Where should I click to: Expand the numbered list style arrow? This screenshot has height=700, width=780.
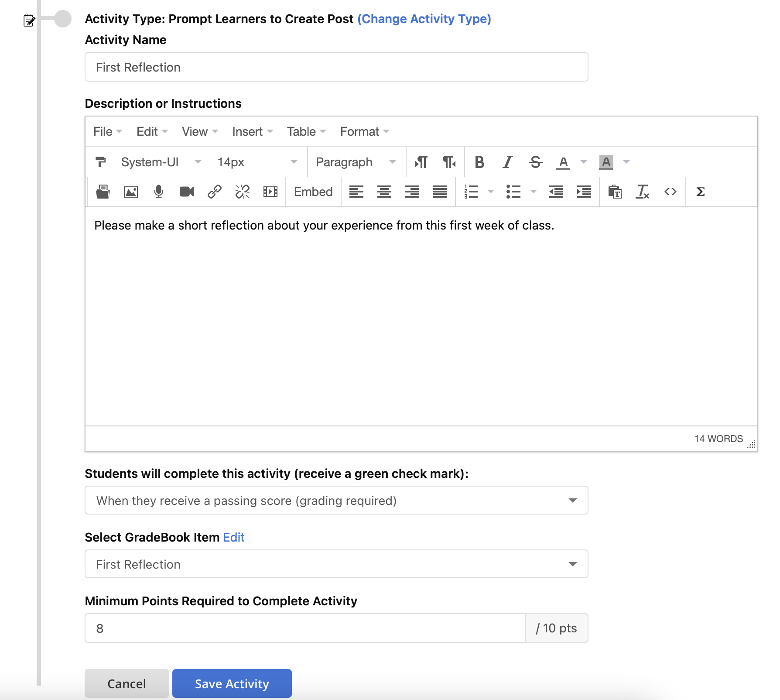491,192
